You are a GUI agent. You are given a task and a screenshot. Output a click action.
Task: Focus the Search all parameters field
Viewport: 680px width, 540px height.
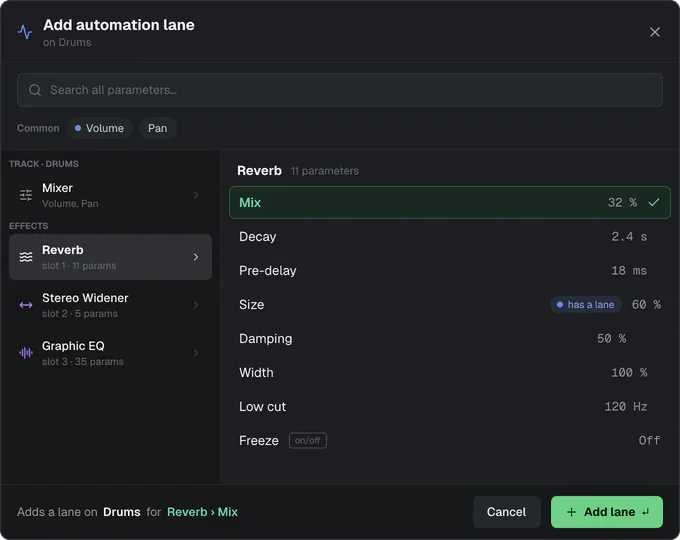pos(340,90)
